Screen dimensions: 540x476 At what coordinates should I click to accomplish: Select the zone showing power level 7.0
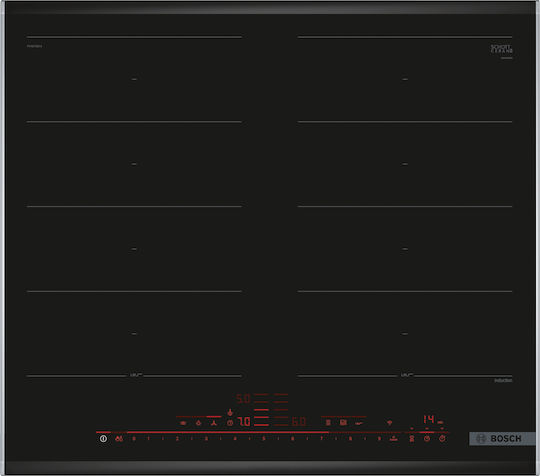pyautogui.click(x=244, y=422)
